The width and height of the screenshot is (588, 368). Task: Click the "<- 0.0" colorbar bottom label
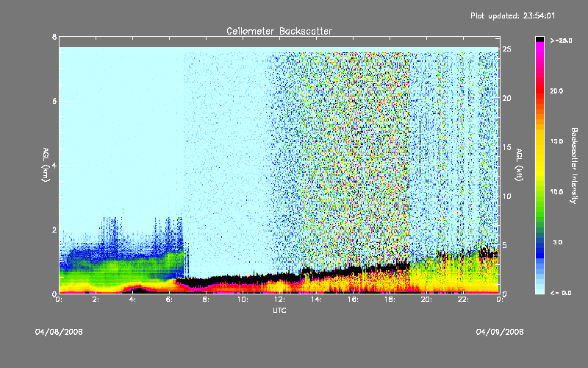tap(561, 293)
